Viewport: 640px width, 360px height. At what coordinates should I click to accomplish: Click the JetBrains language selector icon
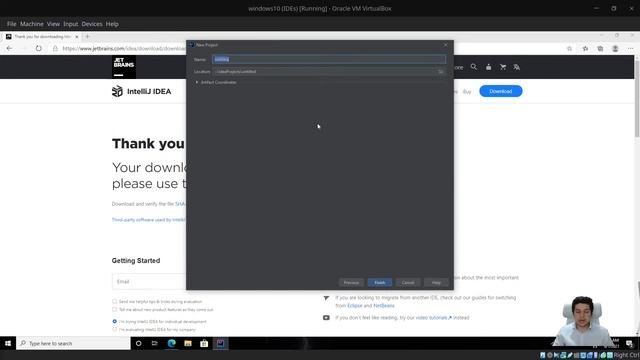coord(517,67)
